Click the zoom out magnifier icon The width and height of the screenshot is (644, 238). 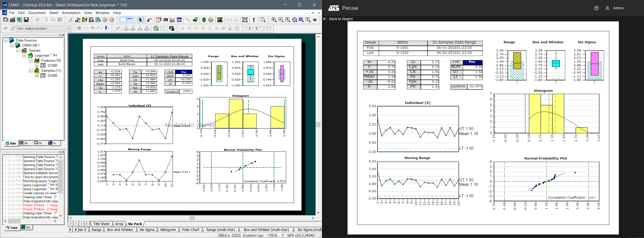pyautogui.click(x=281, y=20)
